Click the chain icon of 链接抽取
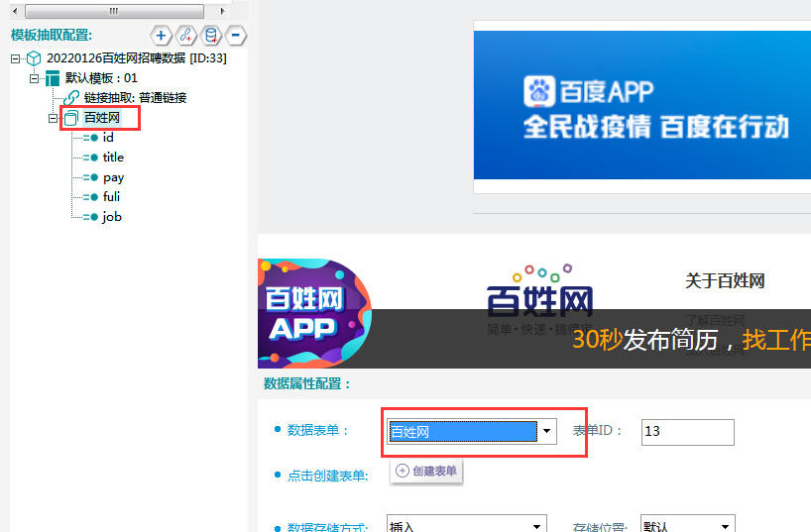This screenshot has height=532, width=811. [x=71, y=98]
